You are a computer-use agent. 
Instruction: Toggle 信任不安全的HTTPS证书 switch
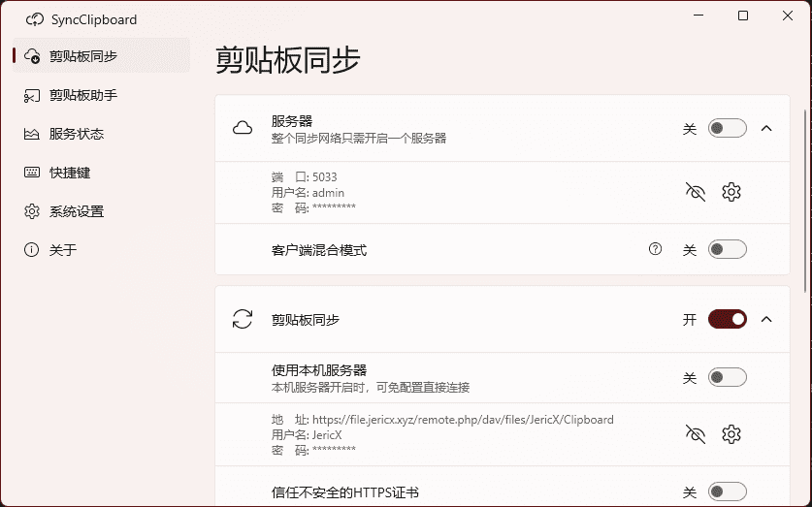coord(727,491)
